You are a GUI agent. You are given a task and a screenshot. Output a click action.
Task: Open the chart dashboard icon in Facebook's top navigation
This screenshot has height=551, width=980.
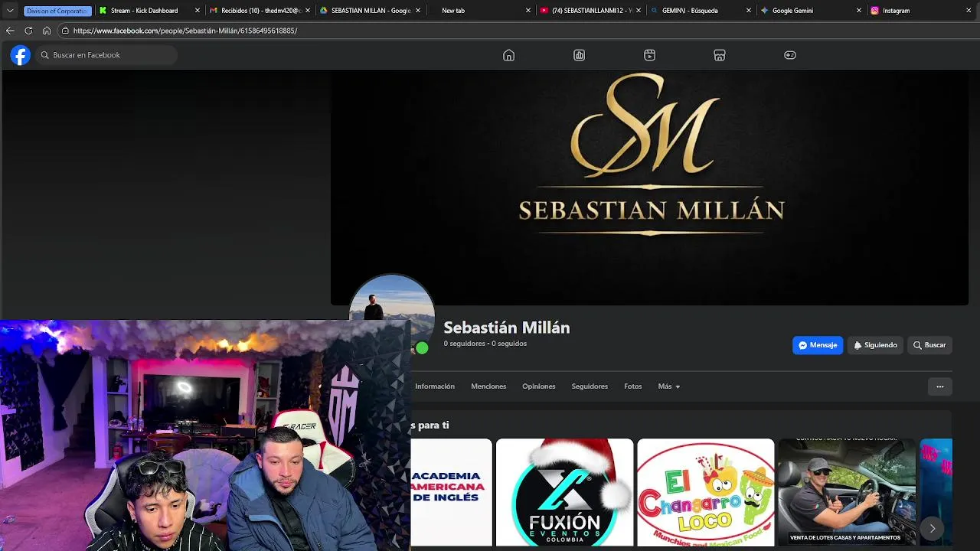pos(579,55)
